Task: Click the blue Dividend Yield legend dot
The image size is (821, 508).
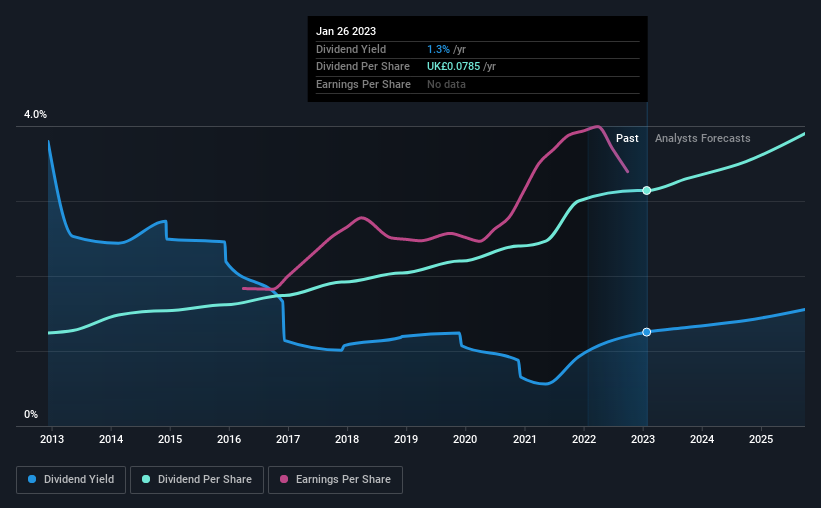Action: (x=32, y=479)
